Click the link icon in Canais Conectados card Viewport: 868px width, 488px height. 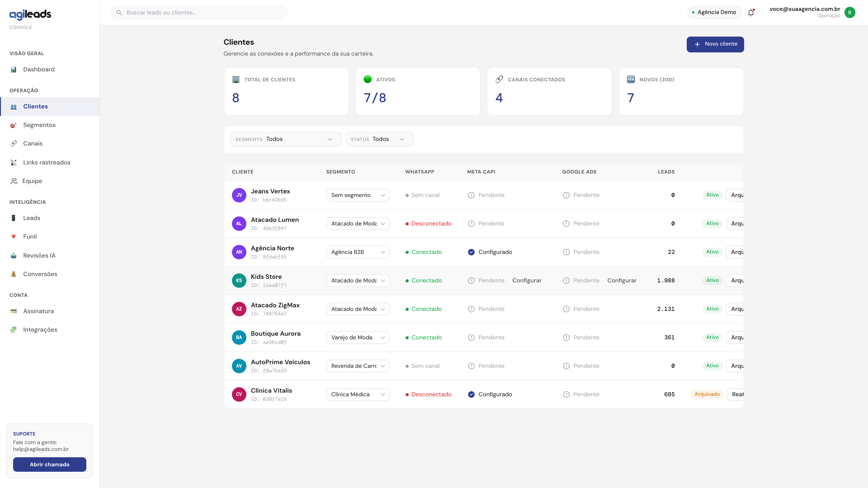click(499, 80)
